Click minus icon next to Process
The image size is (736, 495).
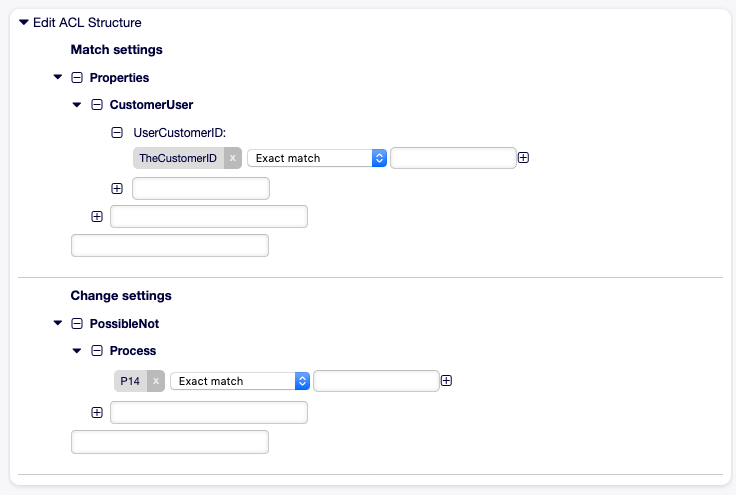97,350
